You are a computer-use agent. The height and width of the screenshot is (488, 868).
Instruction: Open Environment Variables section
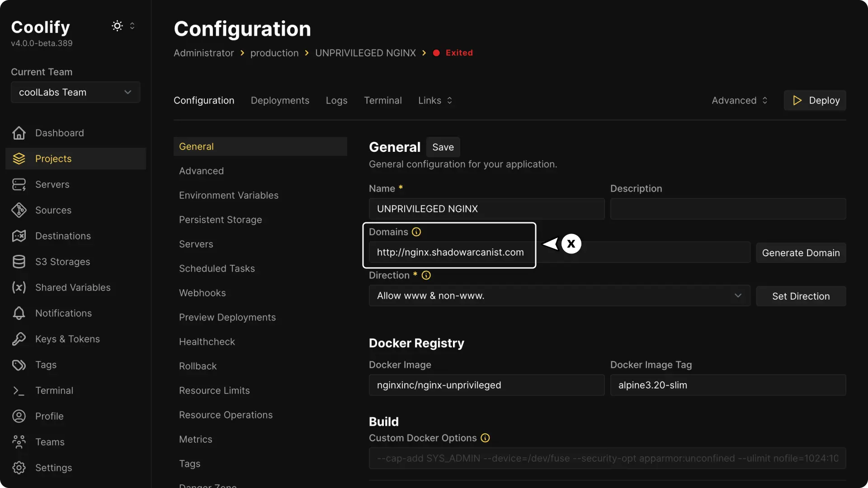coord(229,195)
